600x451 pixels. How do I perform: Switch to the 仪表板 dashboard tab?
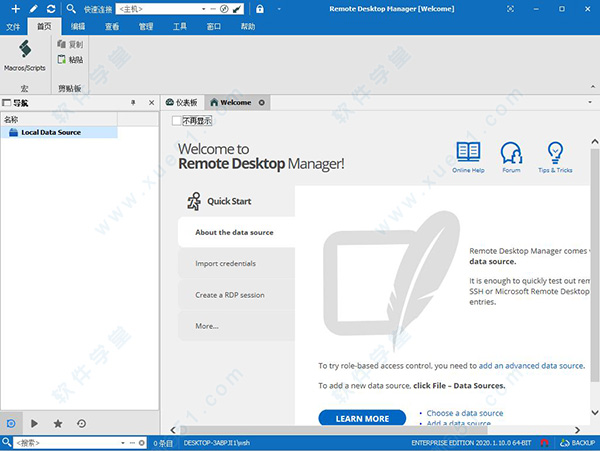[182, 103]
